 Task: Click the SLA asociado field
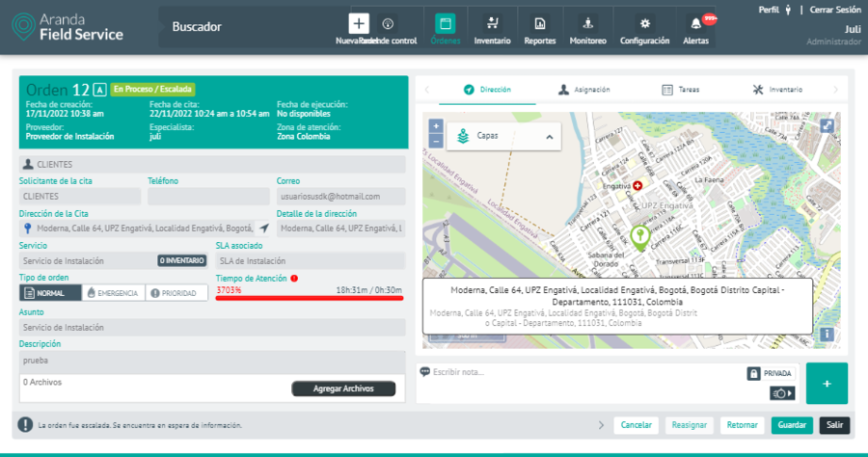coord(310,260)
